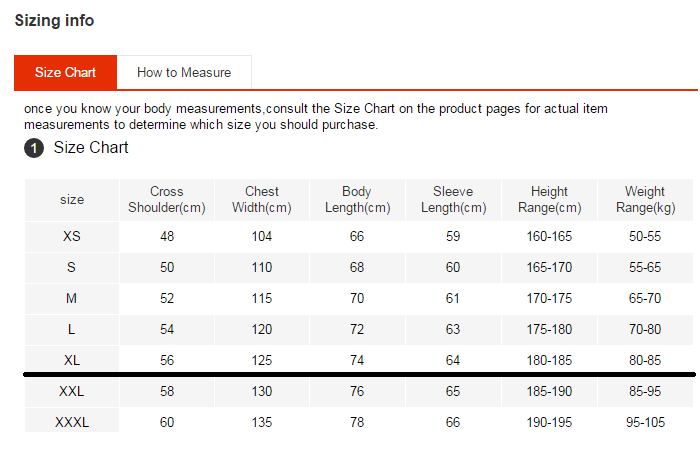Click the Chest Width(cm) column header

(x=262, y=200)
